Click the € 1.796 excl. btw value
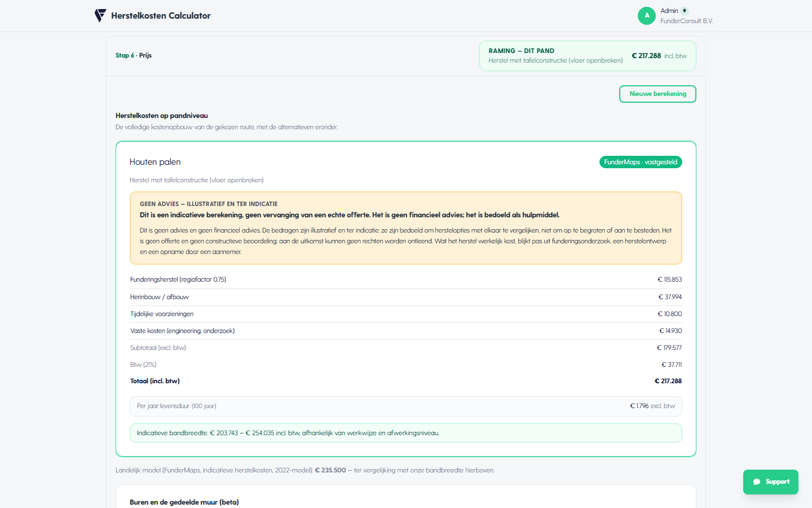The width and height of the screenshot is (812, 508). click(652, 406)
